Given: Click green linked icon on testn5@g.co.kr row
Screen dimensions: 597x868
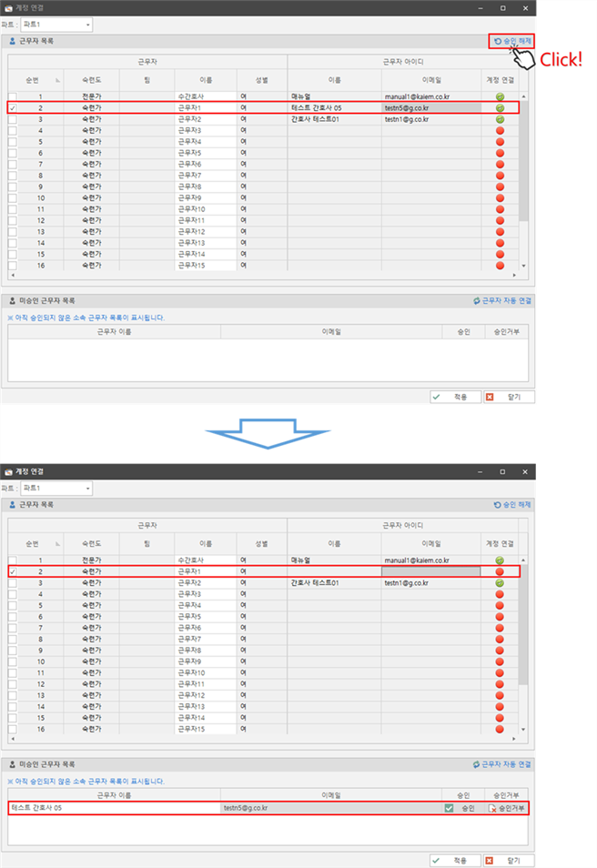Looking at the screenshot, I should pyautogui.click(x=500, y=107).
